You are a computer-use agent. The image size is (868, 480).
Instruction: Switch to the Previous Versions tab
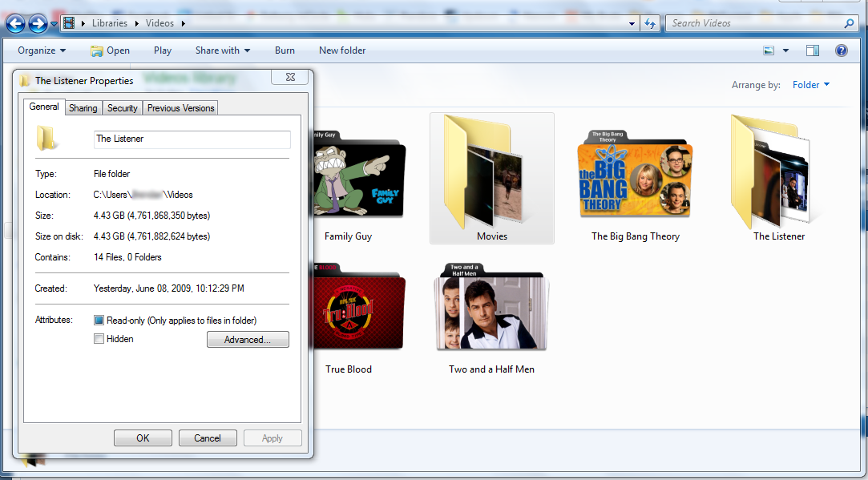(180, 108)
